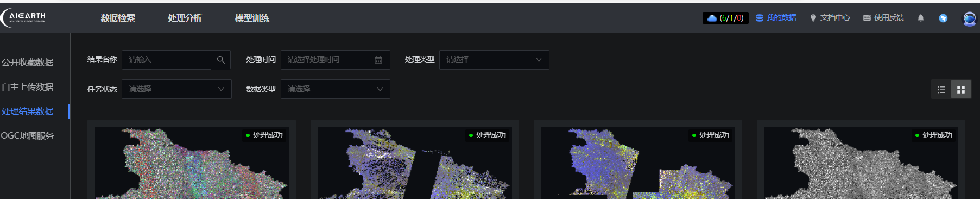The height and width of the screenshot is (199, 980).
Task: Click the calendar icon in 处理时间
Action: (378, 60)
